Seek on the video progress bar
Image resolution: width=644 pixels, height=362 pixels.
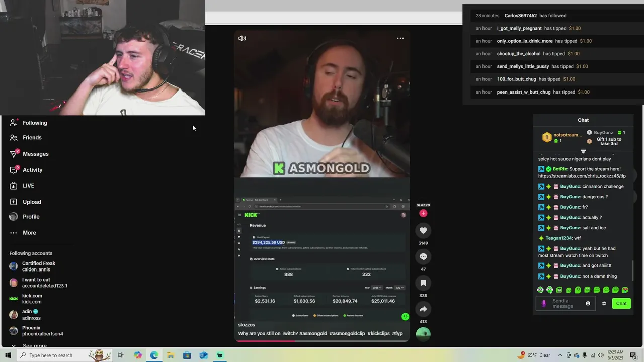(x=322, y=341)
